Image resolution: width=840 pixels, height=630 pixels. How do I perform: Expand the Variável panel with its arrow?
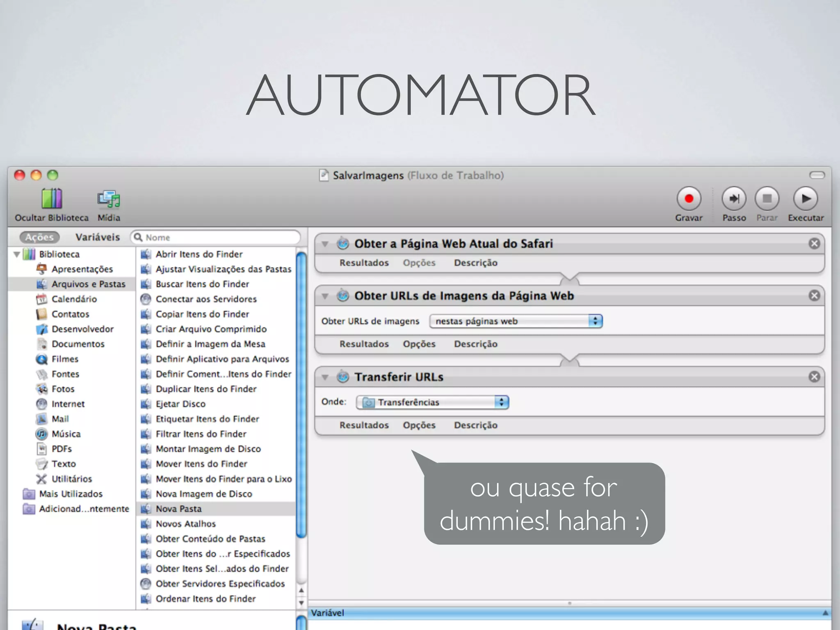825,613
